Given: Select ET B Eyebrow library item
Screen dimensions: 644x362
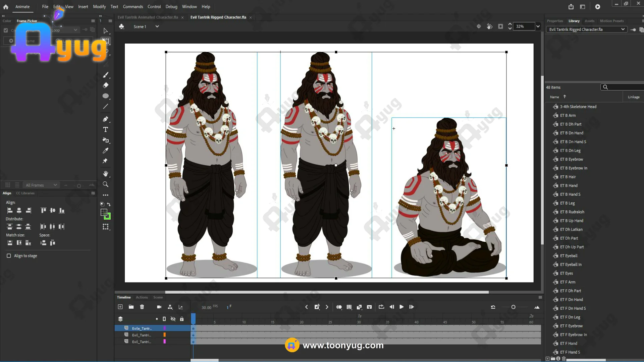Looking at the screenshot, I should click(571, 159).
